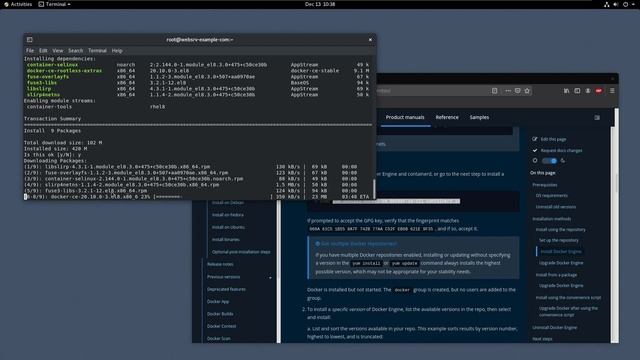640x360 pixels.
Task: Open Docker App in docs sidebar
Action: click(x=218, y=301)
